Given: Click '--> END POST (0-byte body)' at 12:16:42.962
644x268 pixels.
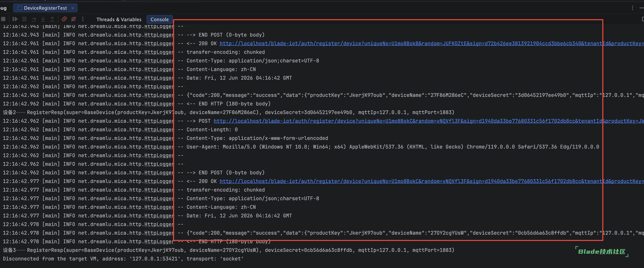Looking at the screenshot, I should [134, 173].
